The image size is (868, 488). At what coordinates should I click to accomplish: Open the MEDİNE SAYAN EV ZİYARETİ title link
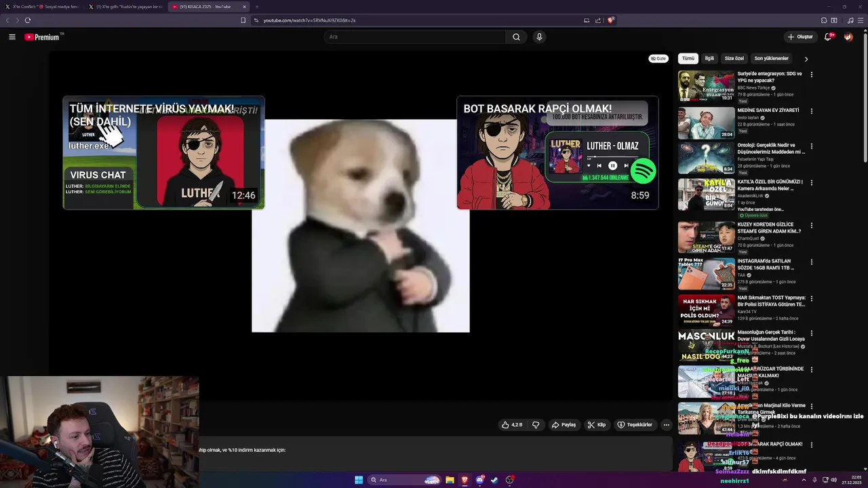coord(768,110)
